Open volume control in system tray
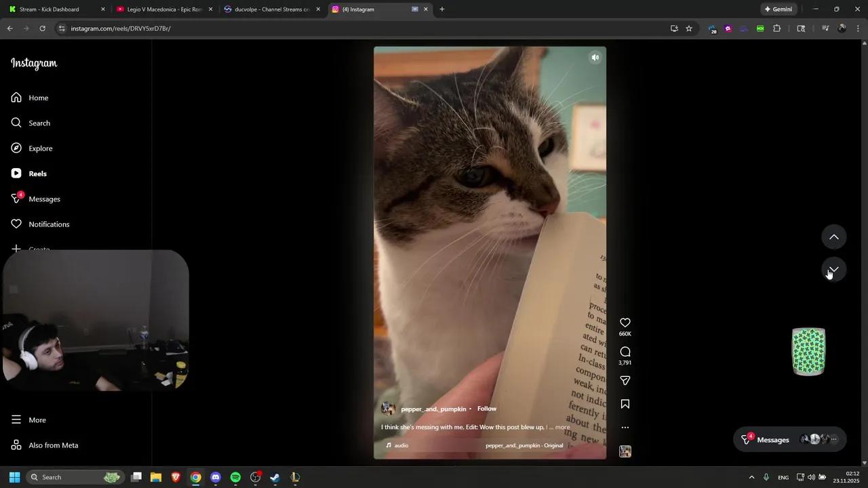Viewport: 868px width, 488px height. pyautogui.click(x=811, y=477)
